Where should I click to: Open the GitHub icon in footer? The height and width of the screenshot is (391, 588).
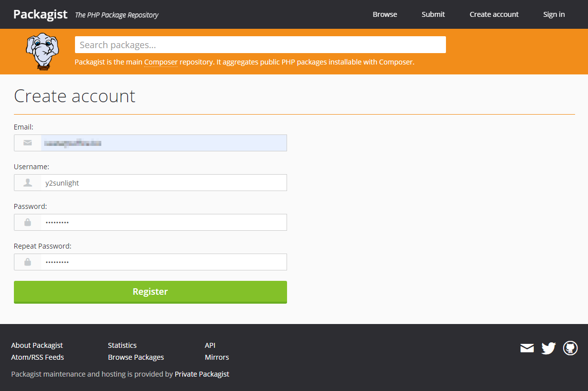point(570,348)
